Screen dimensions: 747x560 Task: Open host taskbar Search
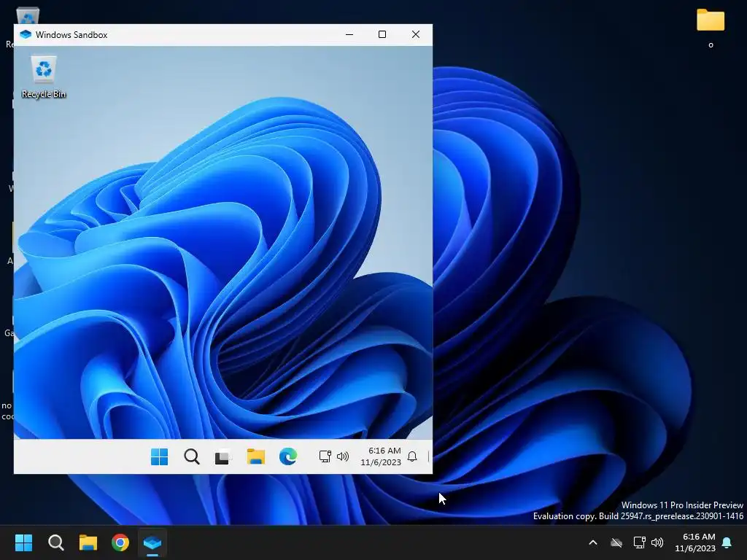(x=55, y=542)
